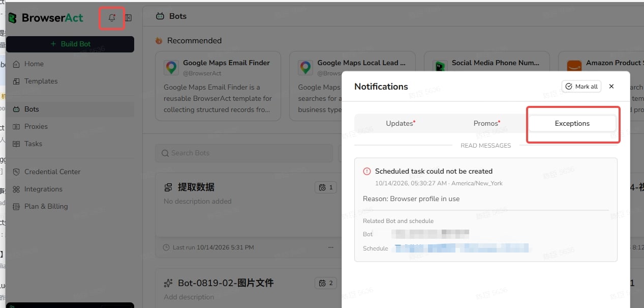
Task: Click the Build Bot button
Action: point(70,44)
